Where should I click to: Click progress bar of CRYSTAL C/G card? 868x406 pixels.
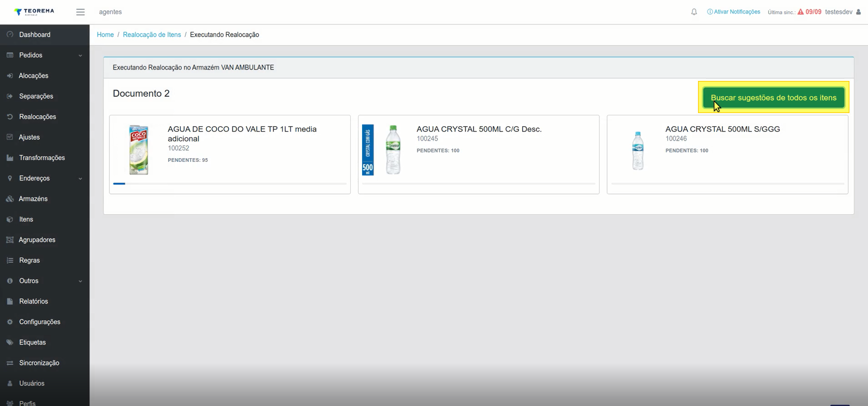click(479, 184)
